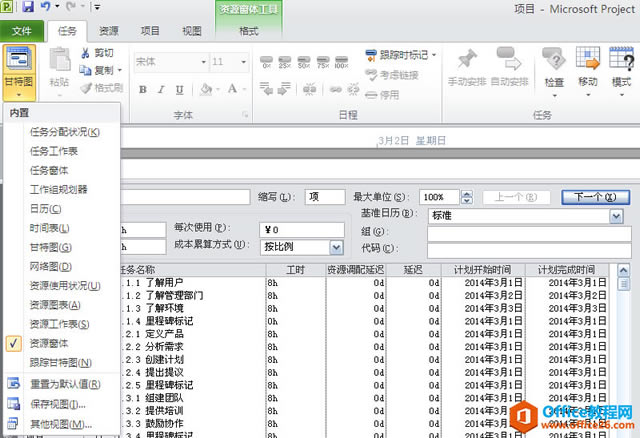Select 甘特图(G) in the view list

(x=51, y=247)
